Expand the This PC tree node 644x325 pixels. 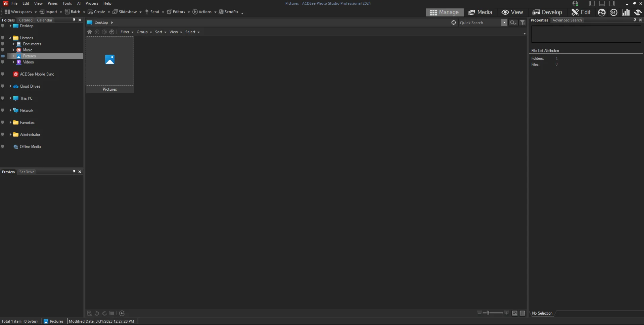10,98
